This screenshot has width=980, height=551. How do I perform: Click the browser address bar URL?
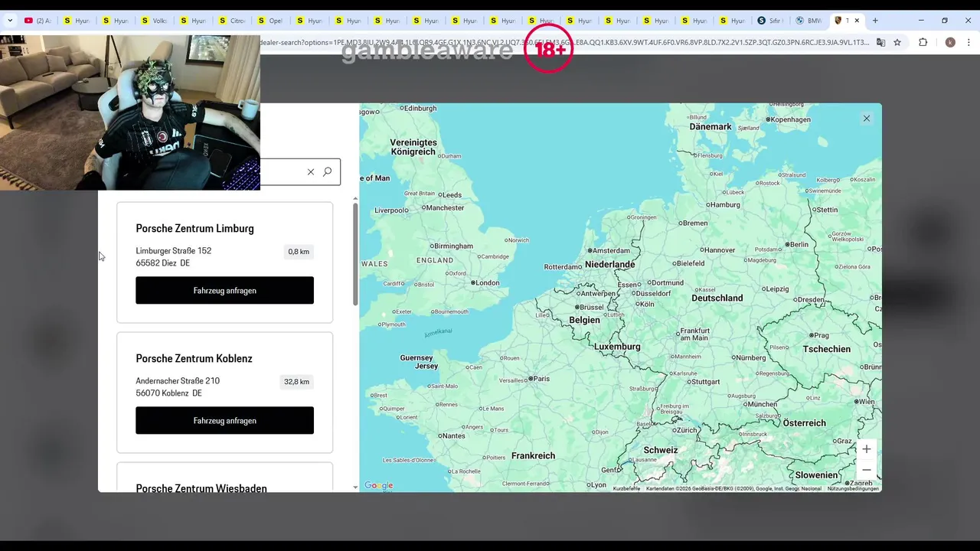pyautogui.click(x=565, y=42)
